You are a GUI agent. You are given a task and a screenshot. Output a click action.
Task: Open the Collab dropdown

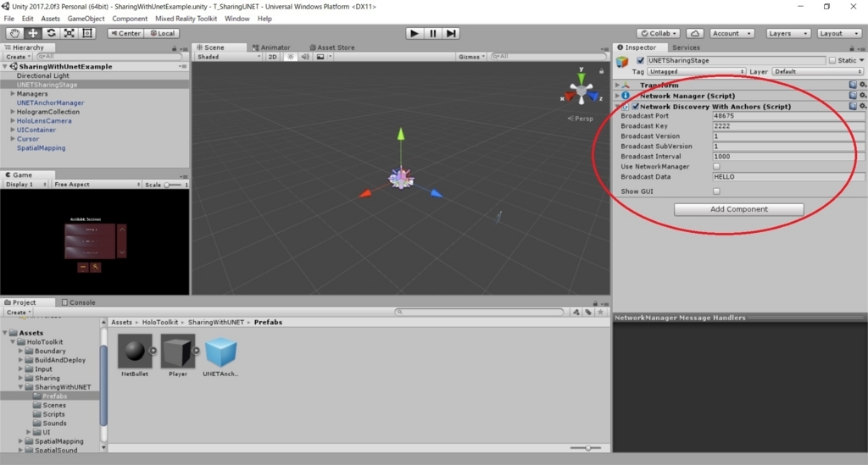[x=658, y=33]
